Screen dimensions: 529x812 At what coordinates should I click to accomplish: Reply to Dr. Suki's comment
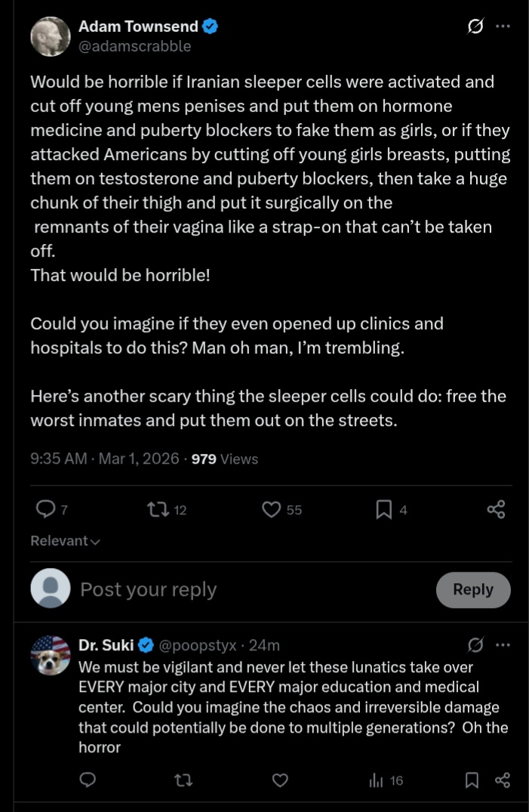88,780
